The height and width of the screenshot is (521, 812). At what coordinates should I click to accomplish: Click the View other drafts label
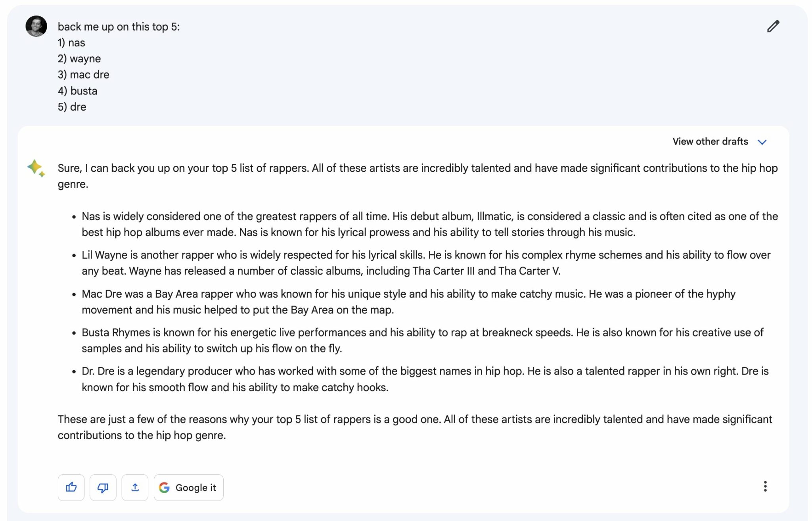(x=710, y=141)
